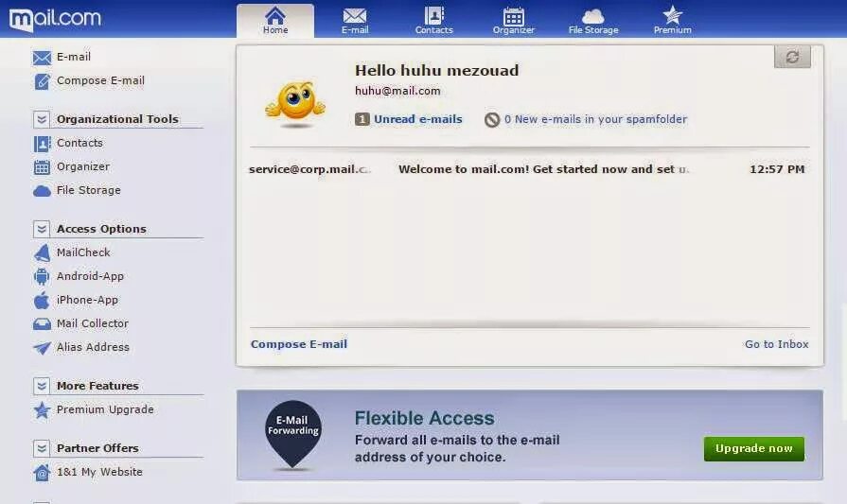
Task: Follow the Go to Inbox link
Action: [776, 344]
